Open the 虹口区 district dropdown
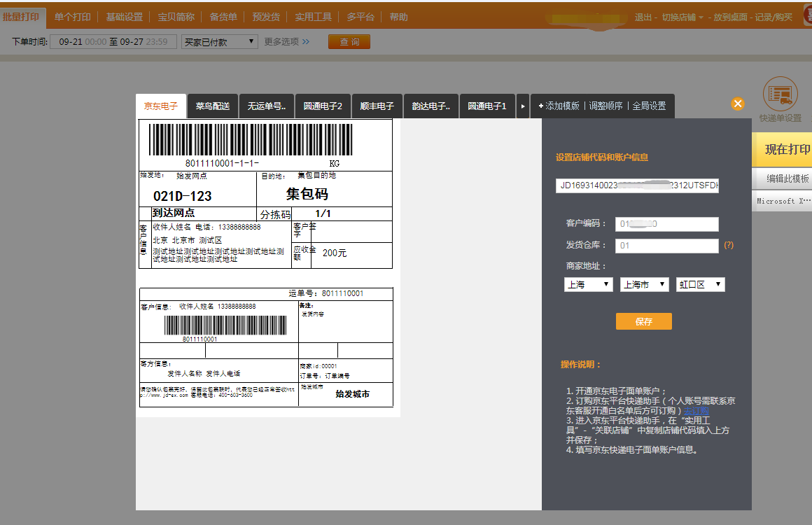The width and height of the screenshot is (812, 525). tap(700, 285)
